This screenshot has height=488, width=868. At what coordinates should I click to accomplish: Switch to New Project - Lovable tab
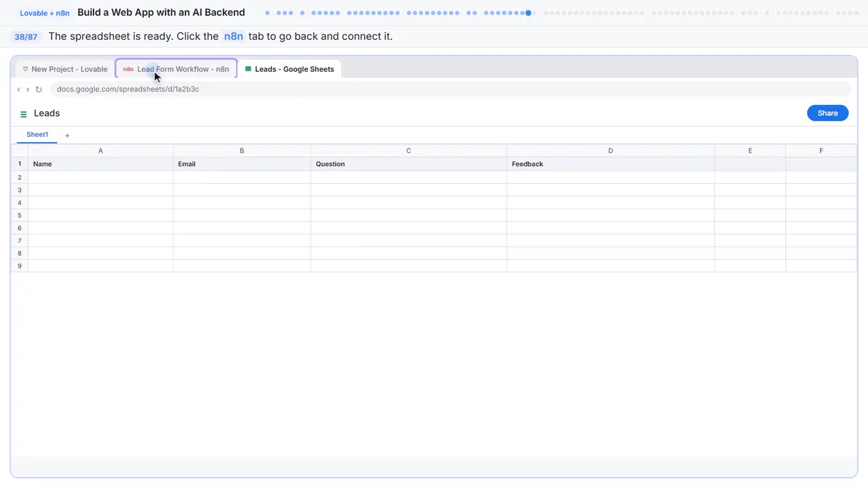pos(65,69)
